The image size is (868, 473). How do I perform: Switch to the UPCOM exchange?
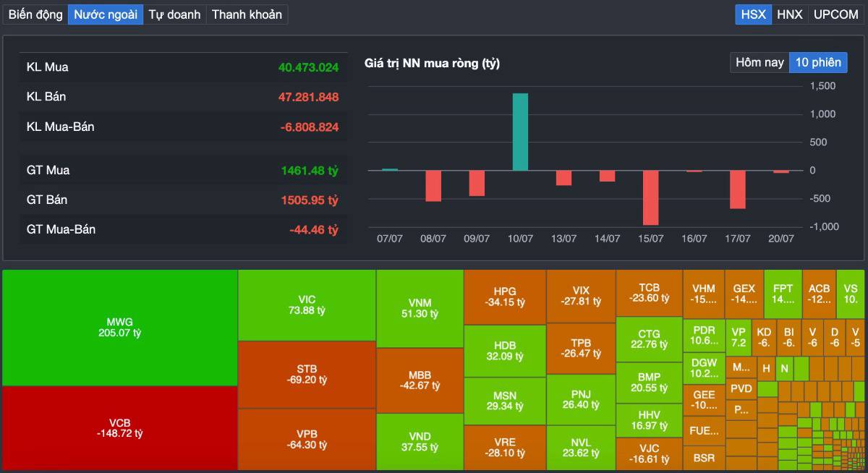pos(835,14)
